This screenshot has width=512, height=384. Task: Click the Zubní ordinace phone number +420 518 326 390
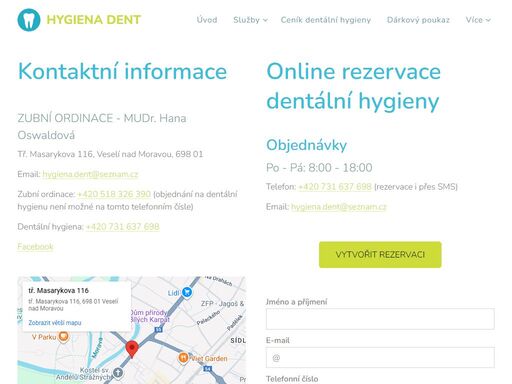point(114,194)
